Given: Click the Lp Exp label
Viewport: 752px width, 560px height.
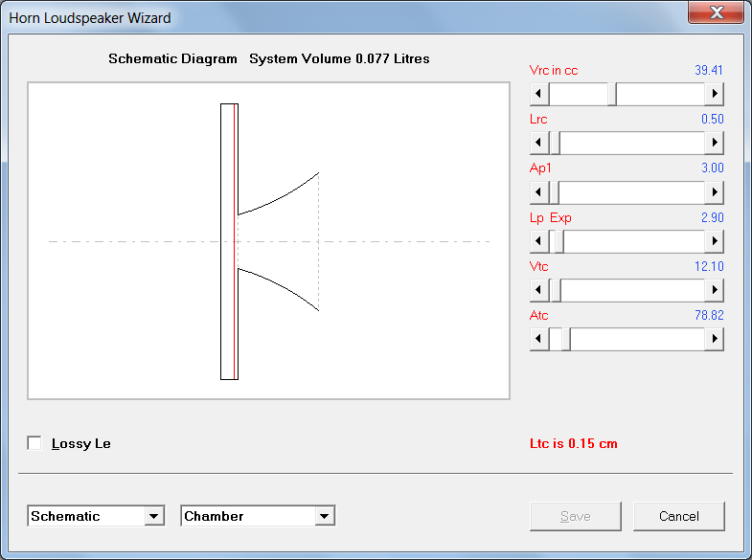Looking at the screenshot, I should tap(551, 218).
